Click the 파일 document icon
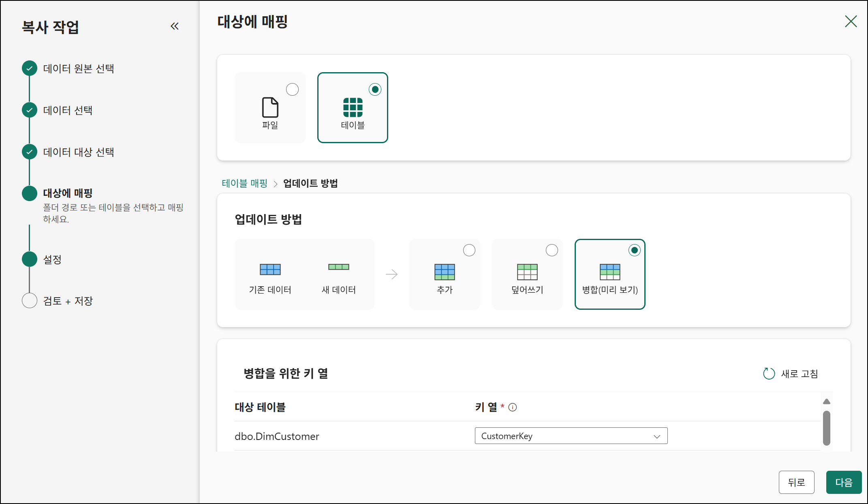The image size is (868, 504). 270,107
